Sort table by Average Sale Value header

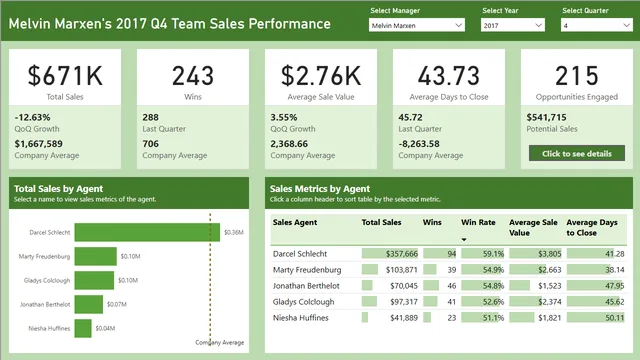click(533, 228)
